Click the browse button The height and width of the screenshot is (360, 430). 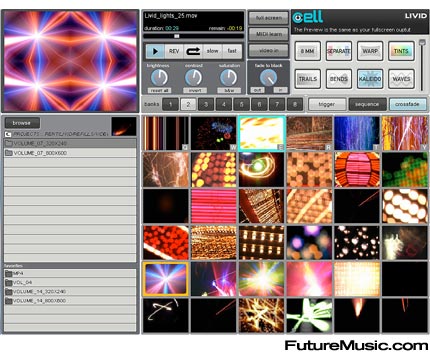point(22,123)
